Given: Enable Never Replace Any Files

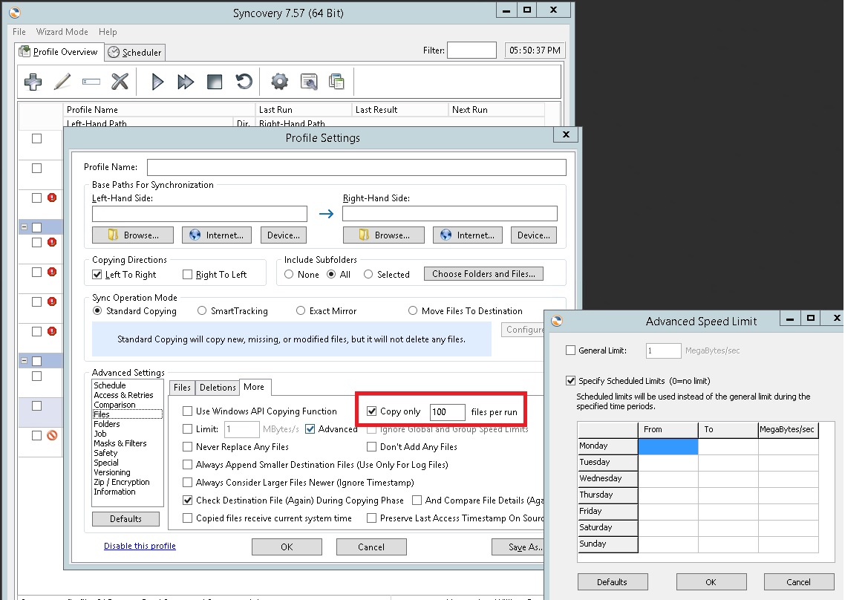Looking at the screenshot, I should (188, 447).
